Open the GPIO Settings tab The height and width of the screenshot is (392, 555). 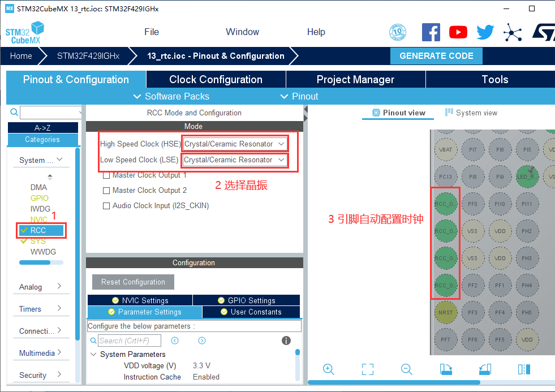pos(246,300)
